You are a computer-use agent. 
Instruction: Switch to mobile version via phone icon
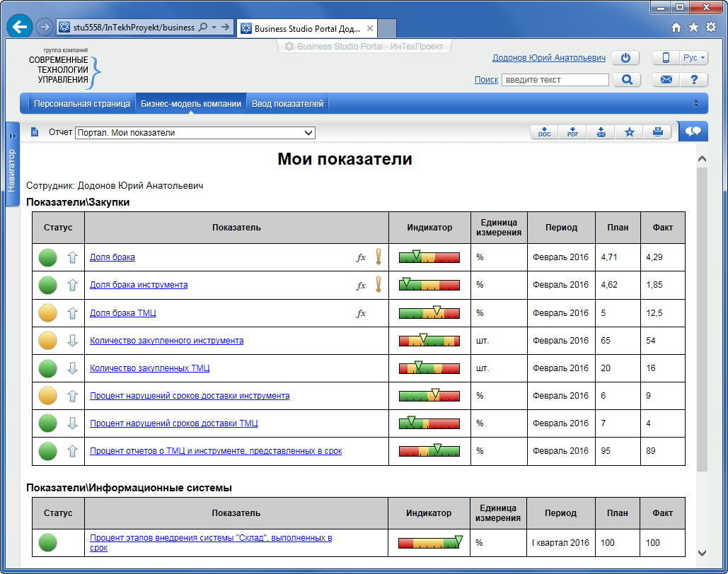(665, 58)
